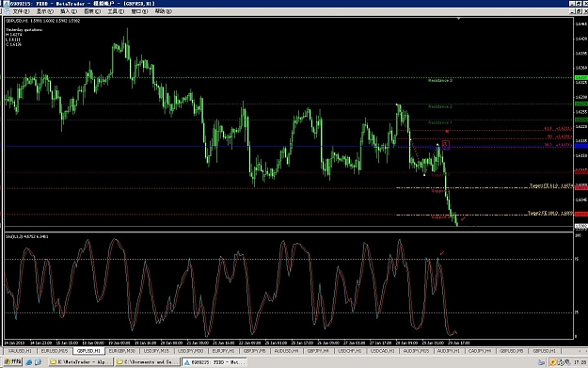Click the Resistance 3 level label

[440, 80]
